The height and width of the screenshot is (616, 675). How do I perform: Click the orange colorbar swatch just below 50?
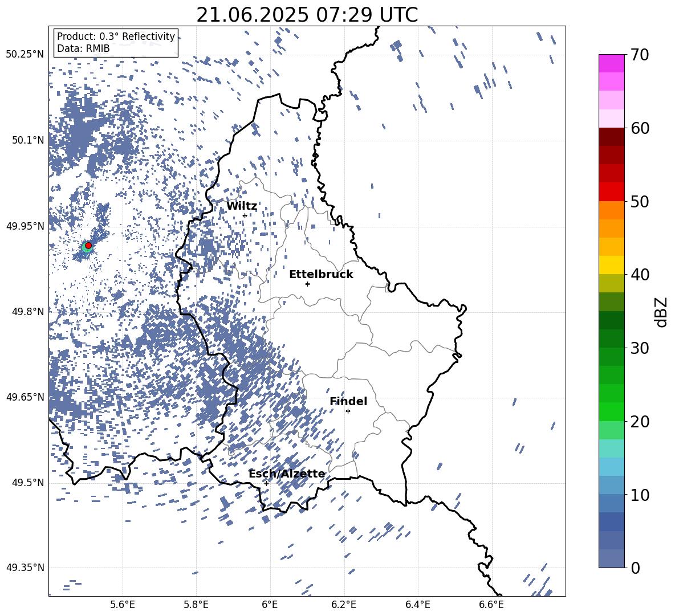pos(611,210)
